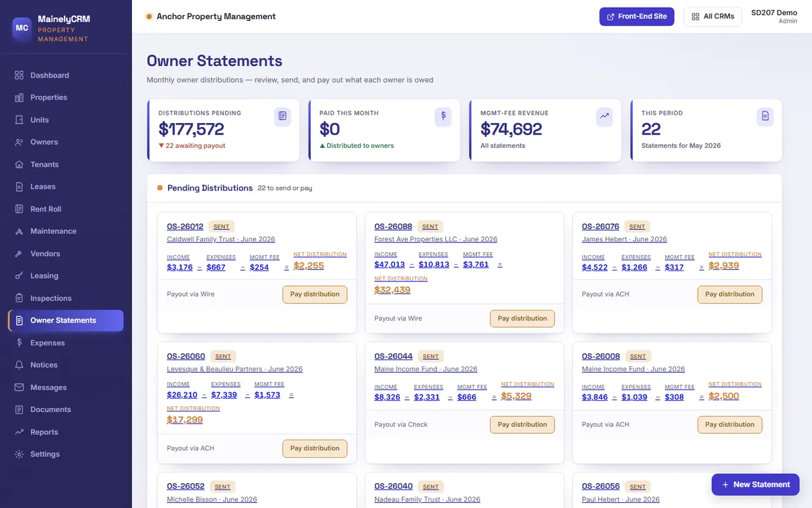Click SENT badge on OS-26044
Viewport: 812px width, 508px height.
click(431, 357)
